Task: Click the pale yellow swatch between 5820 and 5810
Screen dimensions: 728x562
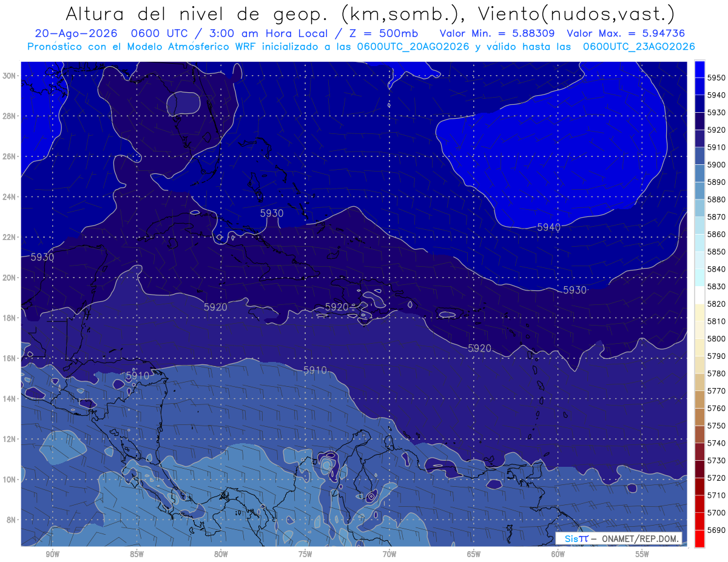Action: pyautogui.click(x=699, y=312)
